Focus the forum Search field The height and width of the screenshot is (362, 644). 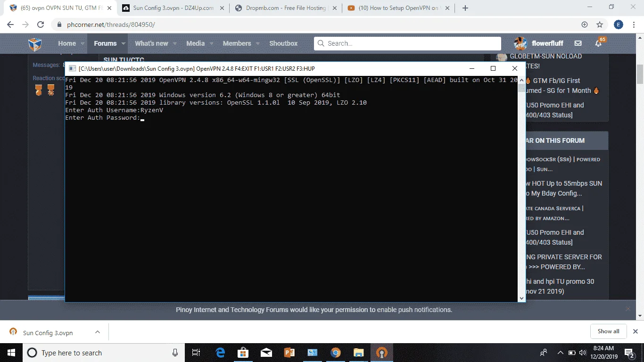pyautogui.click(x=407, y=43)
